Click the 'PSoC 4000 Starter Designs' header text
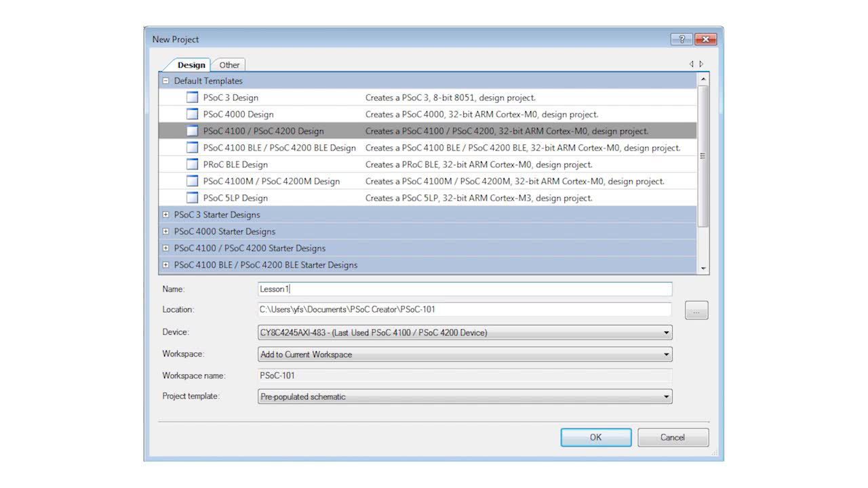 pyautogui.click(x=224, y=231)
